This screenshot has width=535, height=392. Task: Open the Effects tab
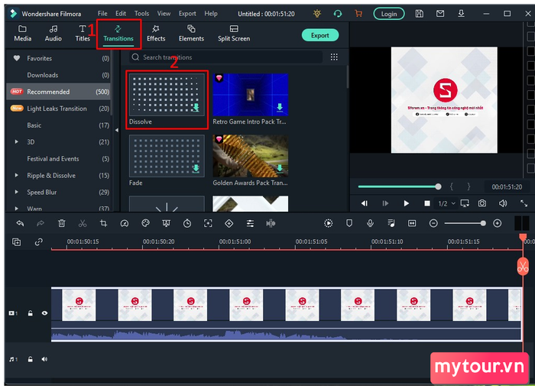point(156,34)
